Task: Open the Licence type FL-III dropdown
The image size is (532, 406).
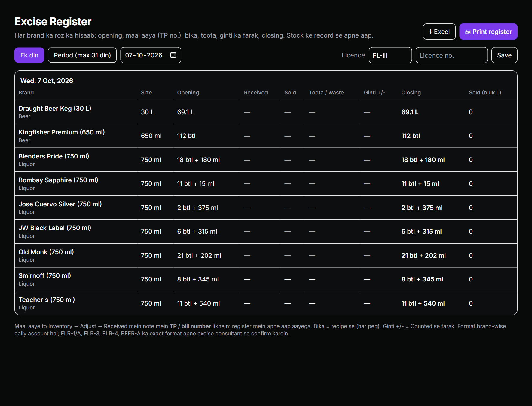Action: click(x=390, y=55)
